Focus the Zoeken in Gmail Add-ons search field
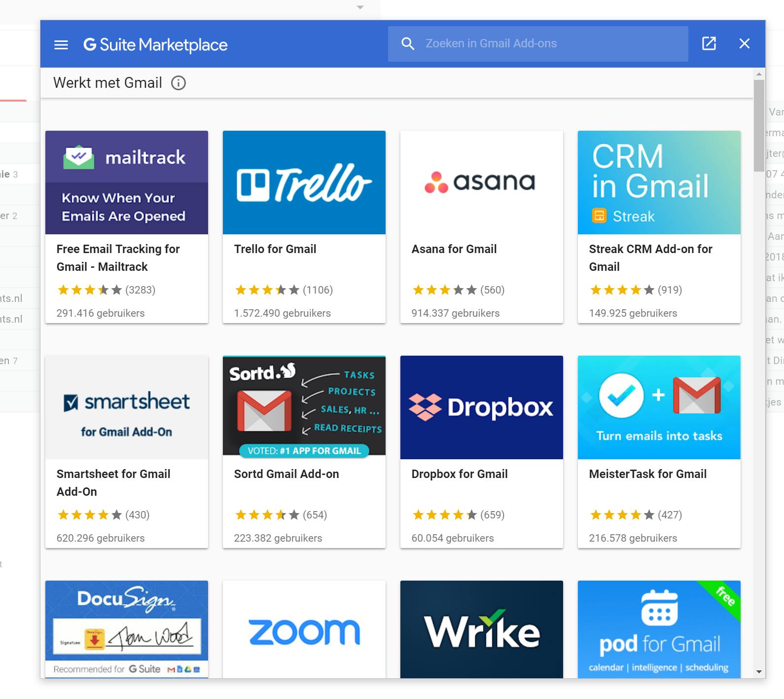 [538, 44]
